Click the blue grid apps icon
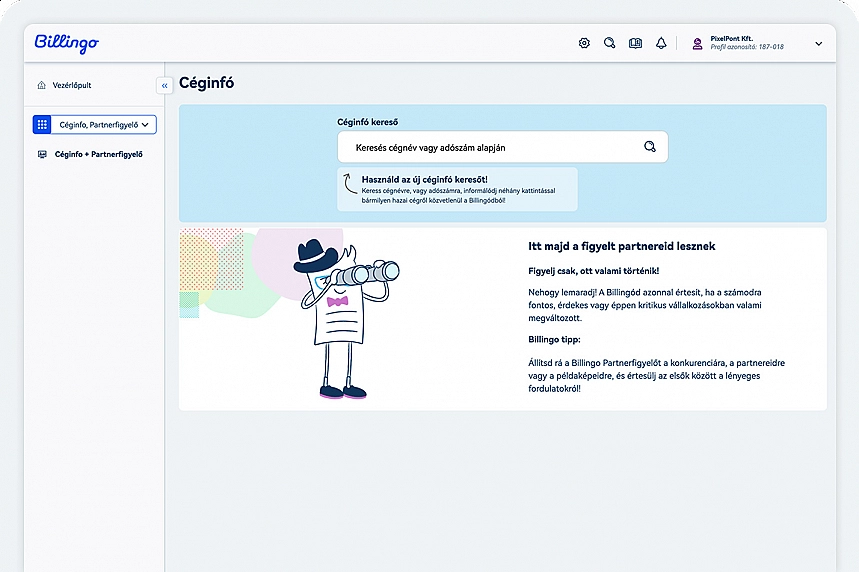The image size is (859, 572). (x=42, y=125)
